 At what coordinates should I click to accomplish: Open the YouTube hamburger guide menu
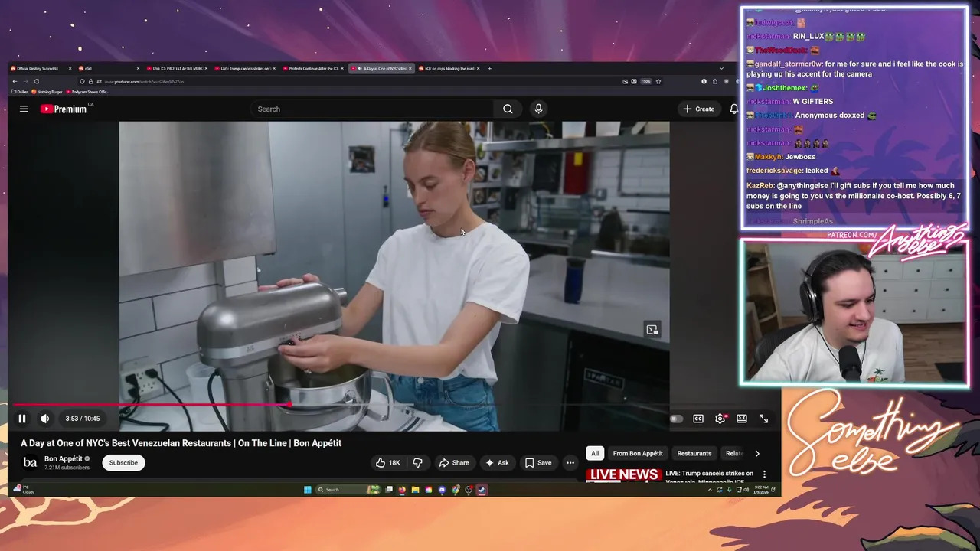pyautogui.click(x=24, y=109)
